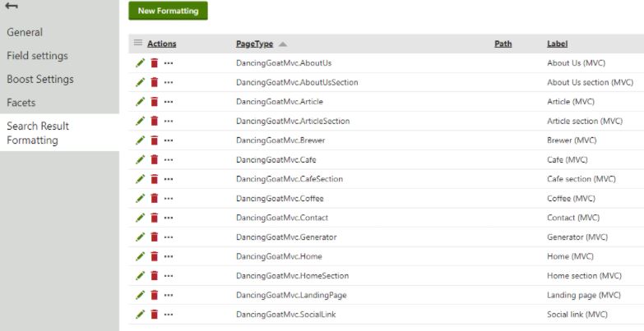Open the grid menu icon beside Actions

(138, 43)
